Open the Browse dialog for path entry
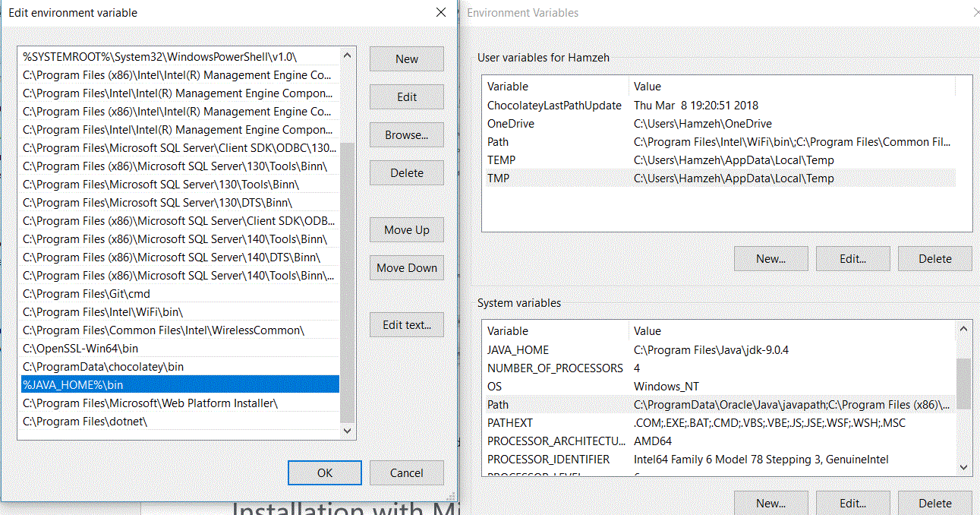The width and height of the screenshot is (980, 515). 406,134
